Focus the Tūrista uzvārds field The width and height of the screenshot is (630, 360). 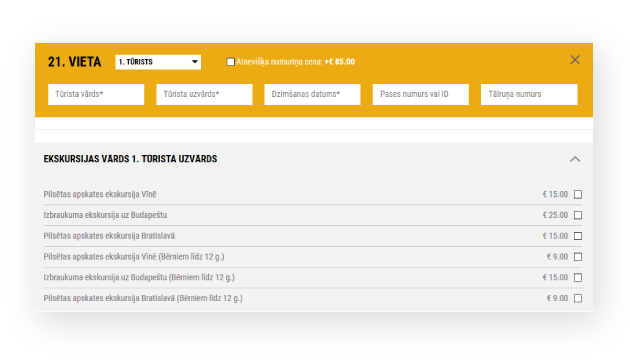point(204,94)
